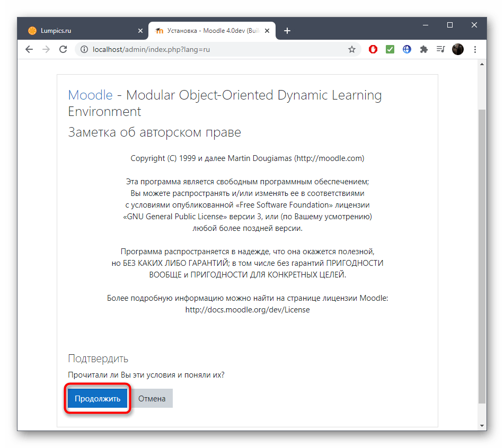
Task: Open the media control playlist icon
Action: tap(441, 49)
